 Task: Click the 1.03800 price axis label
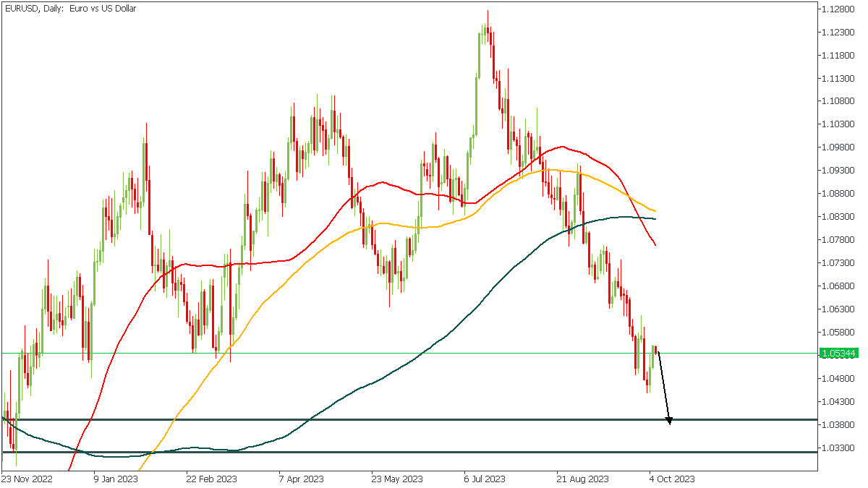point(839,425)
